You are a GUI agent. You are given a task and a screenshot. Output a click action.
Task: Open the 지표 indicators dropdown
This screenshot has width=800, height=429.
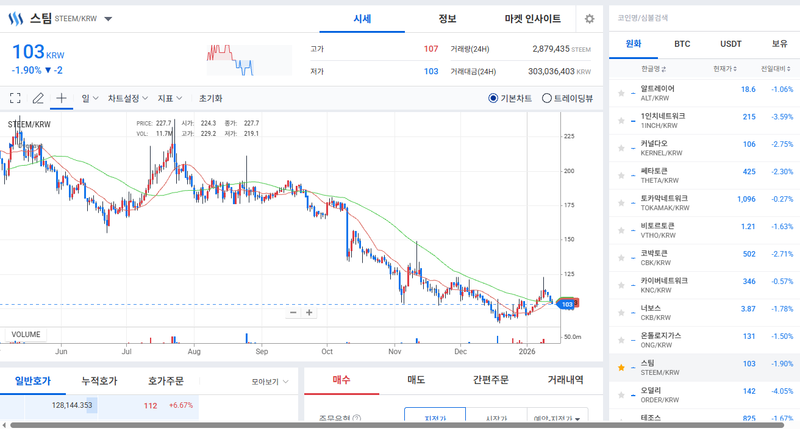(170, 98)
